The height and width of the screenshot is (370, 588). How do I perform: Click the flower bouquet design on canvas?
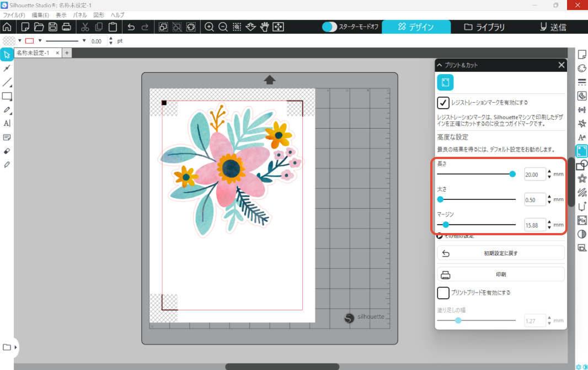point(232,171)
